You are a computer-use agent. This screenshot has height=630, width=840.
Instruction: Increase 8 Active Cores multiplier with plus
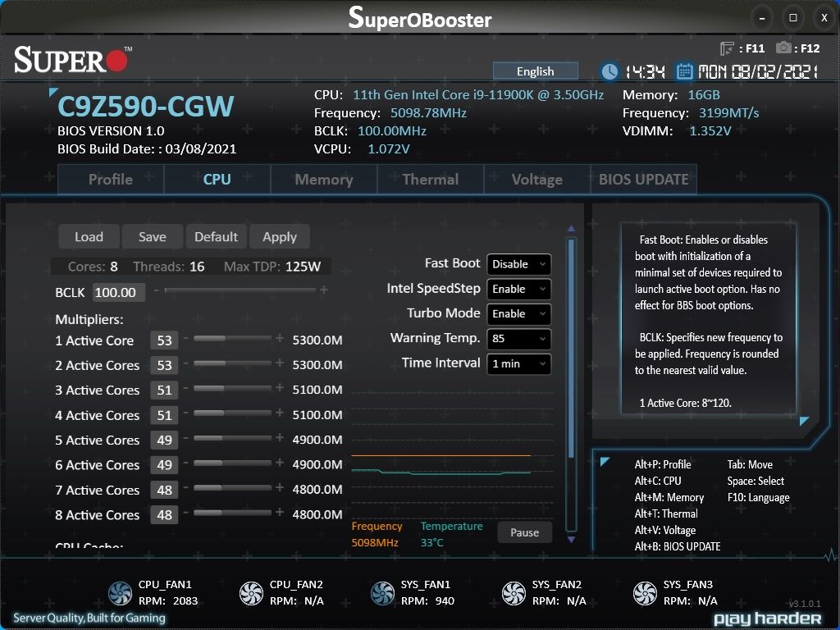280,513
